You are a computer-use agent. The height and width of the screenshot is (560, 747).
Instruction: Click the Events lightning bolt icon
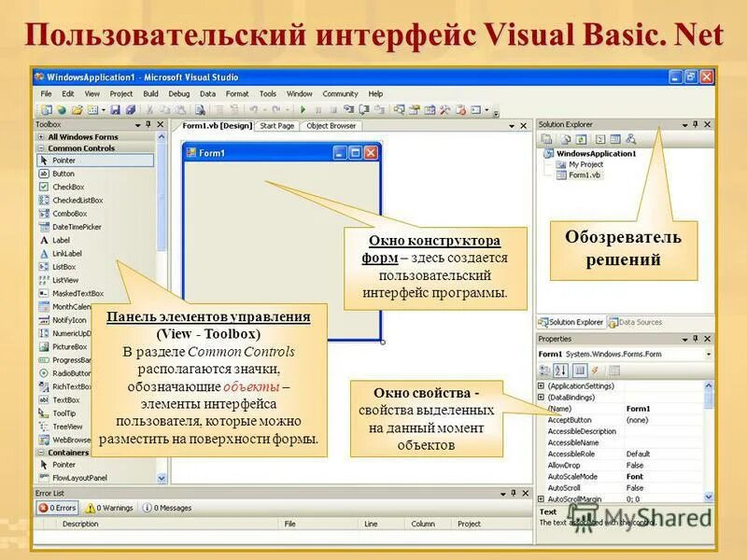[x=596, y=371]
